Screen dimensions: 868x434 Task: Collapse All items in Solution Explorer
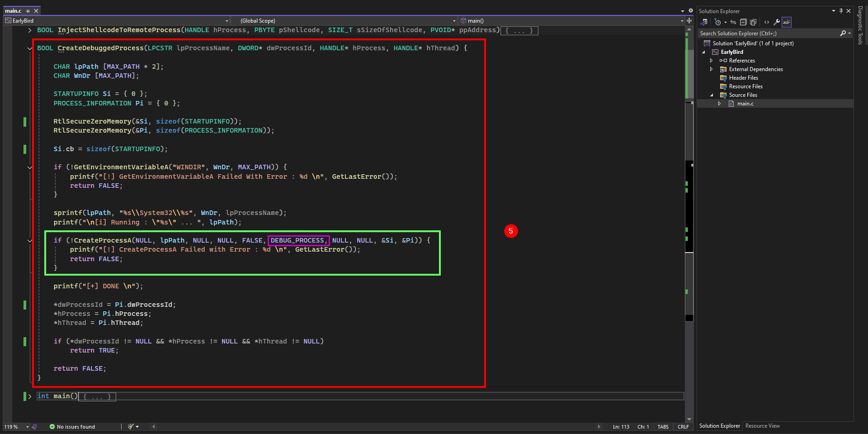coord(743,22)
